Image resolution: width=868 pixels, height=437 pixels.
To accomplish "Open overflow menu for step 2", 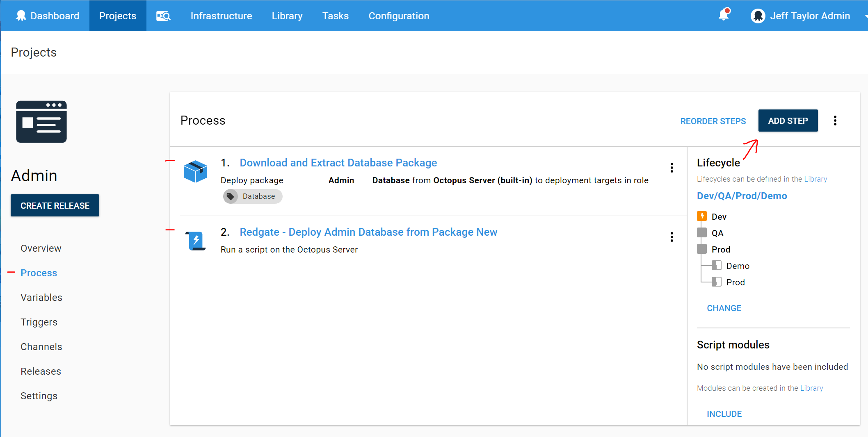I will (x=672, y=237).
